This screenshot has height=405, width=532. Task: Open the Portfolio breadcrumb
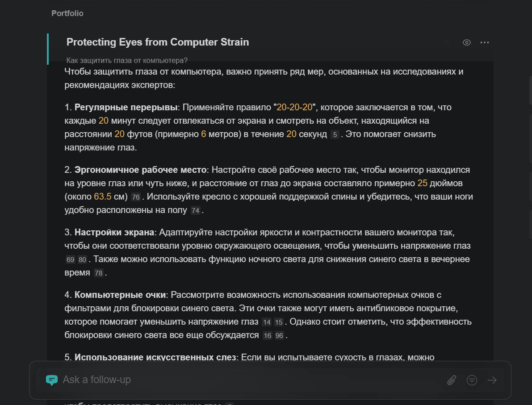point(67,13)
